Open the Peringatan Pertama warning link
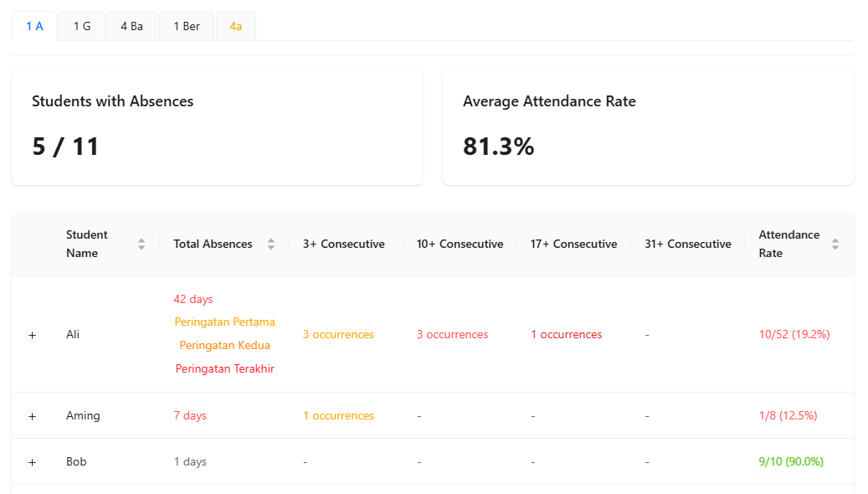The width and height of the screenshot is (868, 494). [x=224, y=322]
